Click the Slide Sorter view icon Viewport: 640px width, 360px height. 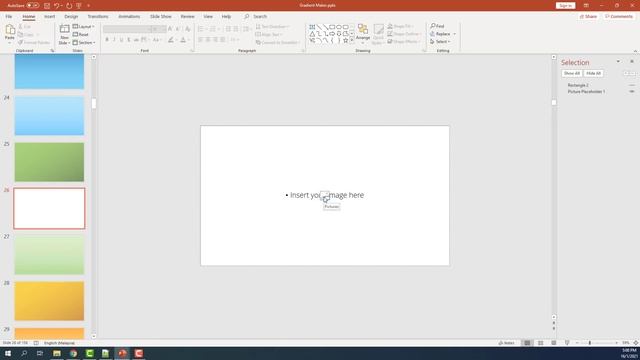(540, 343)
